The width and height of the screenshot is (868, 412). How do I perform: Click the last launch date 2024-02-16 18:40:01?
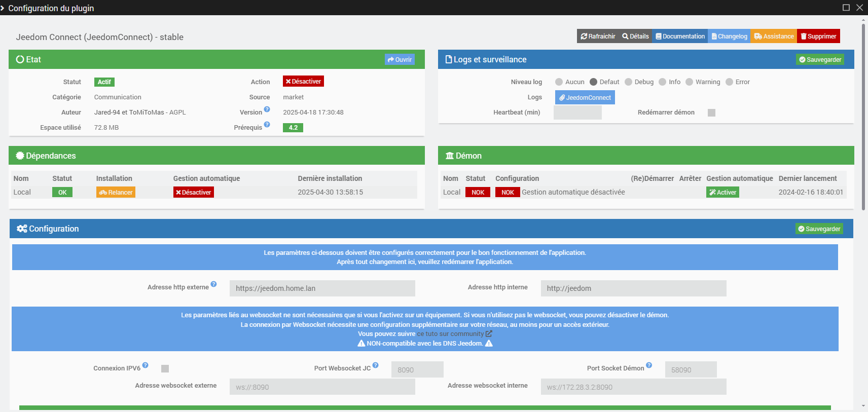pos(811,192)
